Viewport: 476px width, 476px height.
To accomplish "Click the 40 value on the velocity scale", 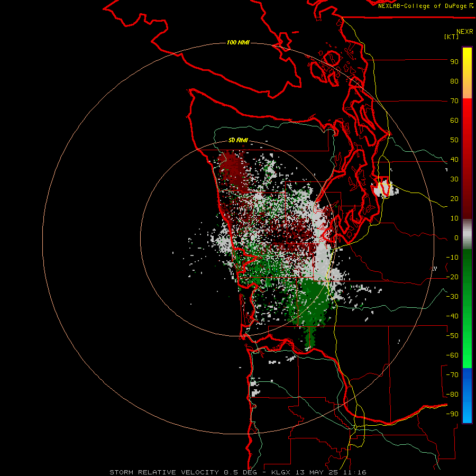I will click(454, 160).
